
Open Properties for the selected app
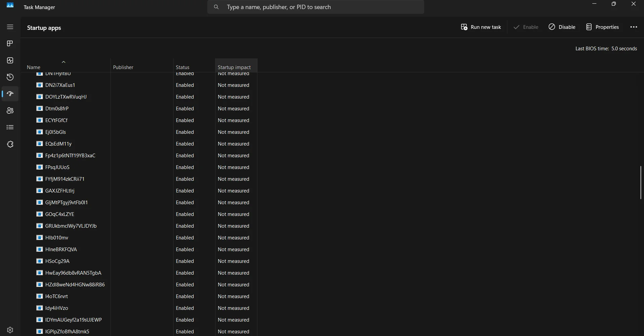(603, 27)
